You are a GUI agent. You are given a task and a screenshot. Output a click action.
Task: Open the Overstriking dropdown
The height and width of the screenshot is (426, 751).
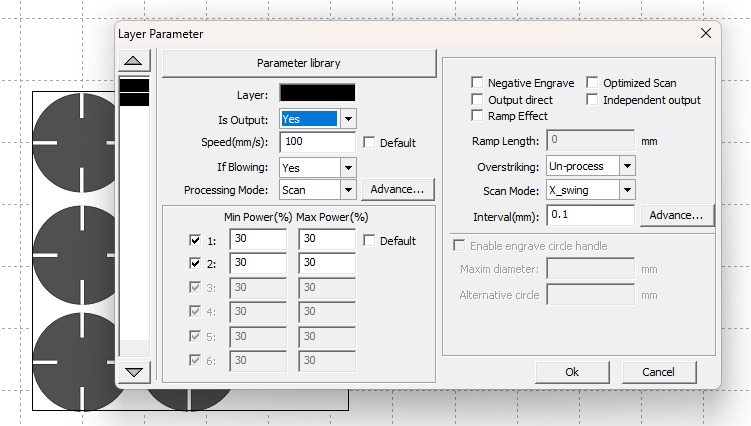pos(627,166)
